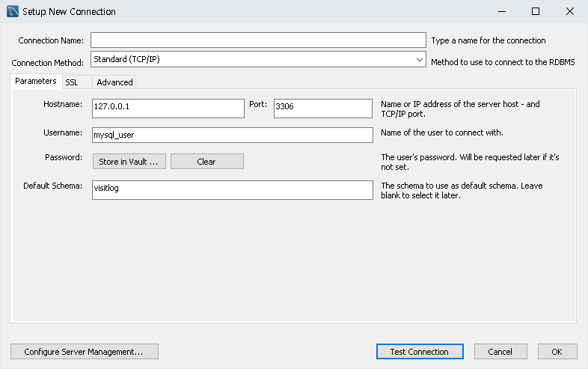Click "The user's password" description text
The width and height of the screenshot is (588, 369).
click(470, 162)
